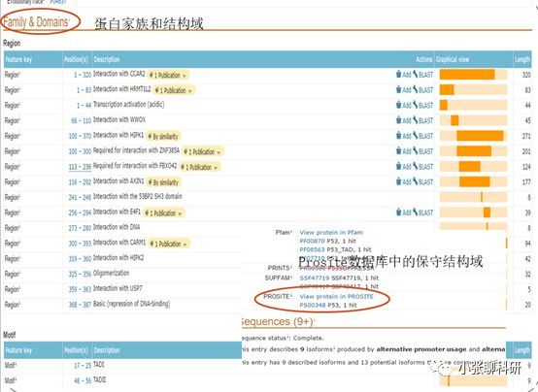538x392 pixels.
Task: Expand the CCAR2 row's 1 Publication dropdown
Action: 168,75
